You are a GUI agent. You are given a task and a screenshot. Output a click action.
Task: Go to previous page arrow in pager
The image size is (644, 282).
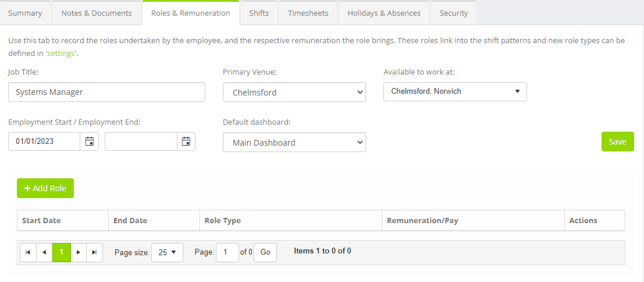(44, 252)
